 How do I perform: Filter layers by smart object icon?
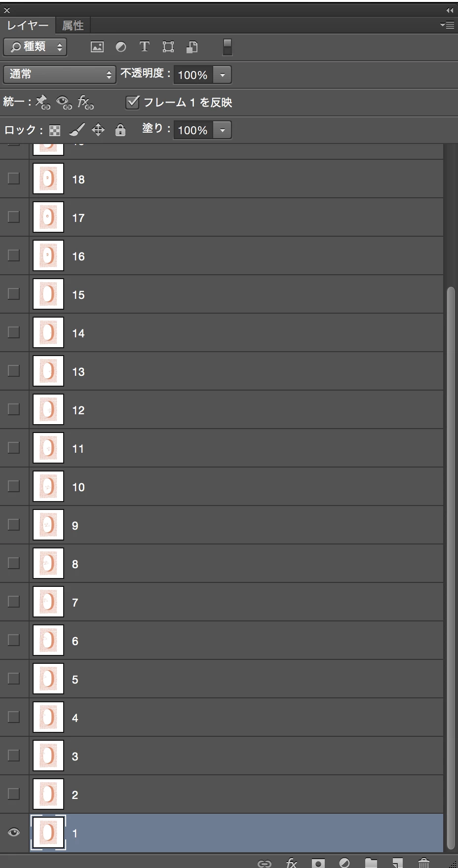pos(192,47)
